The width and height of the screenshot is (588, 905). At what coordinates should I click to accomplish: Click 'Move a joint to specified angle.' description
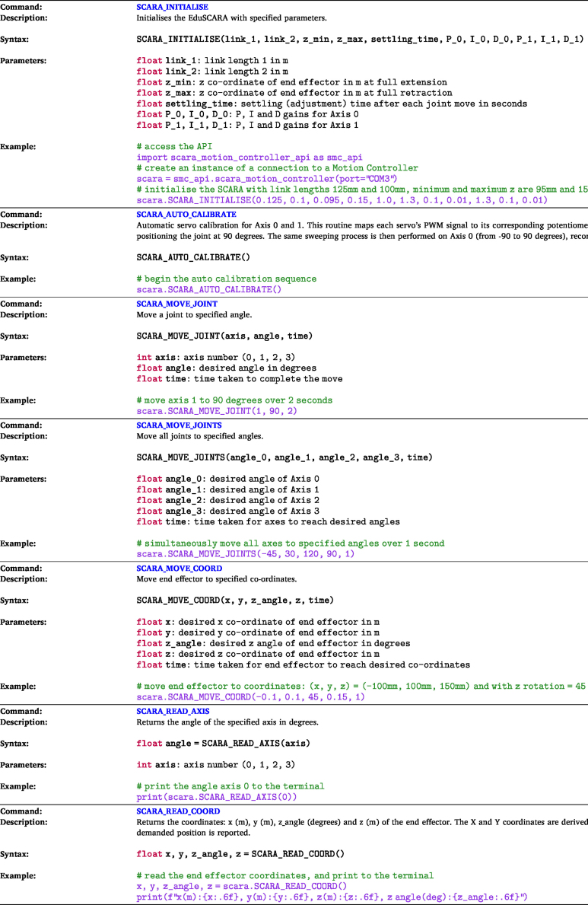click(x=194, y=314)
